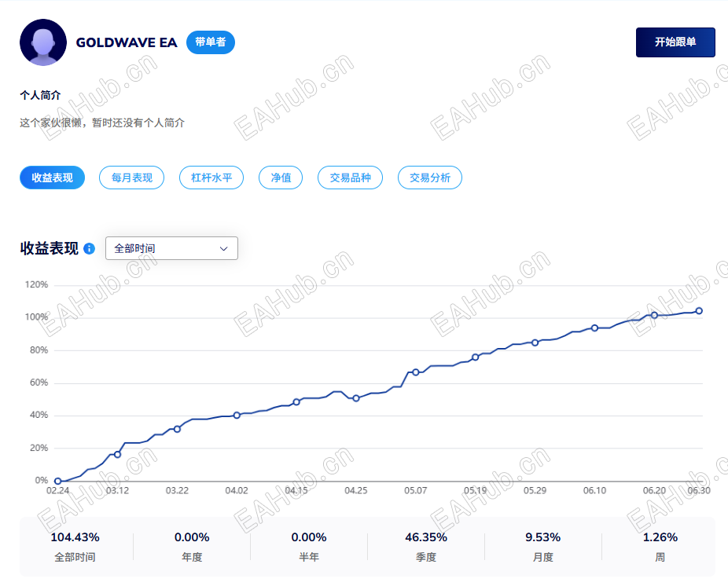Click the 02.24 chart data point

coord(57,482)
